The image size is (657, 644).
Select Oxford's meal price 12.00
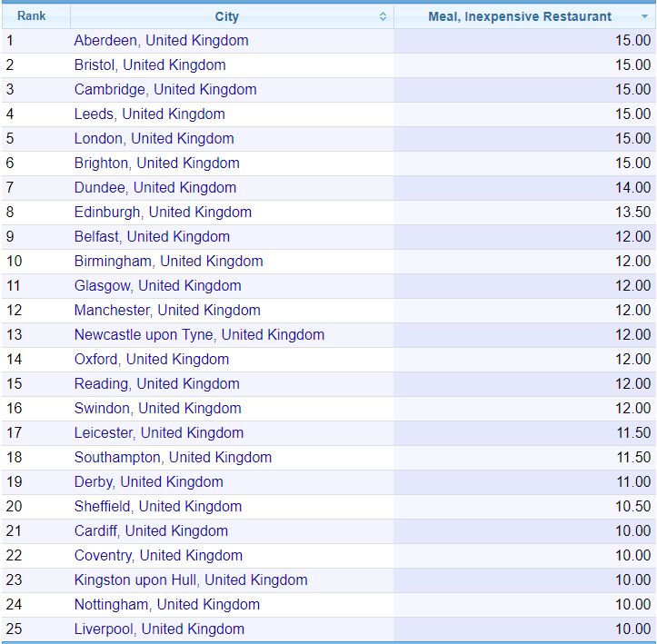pos(632,360)
